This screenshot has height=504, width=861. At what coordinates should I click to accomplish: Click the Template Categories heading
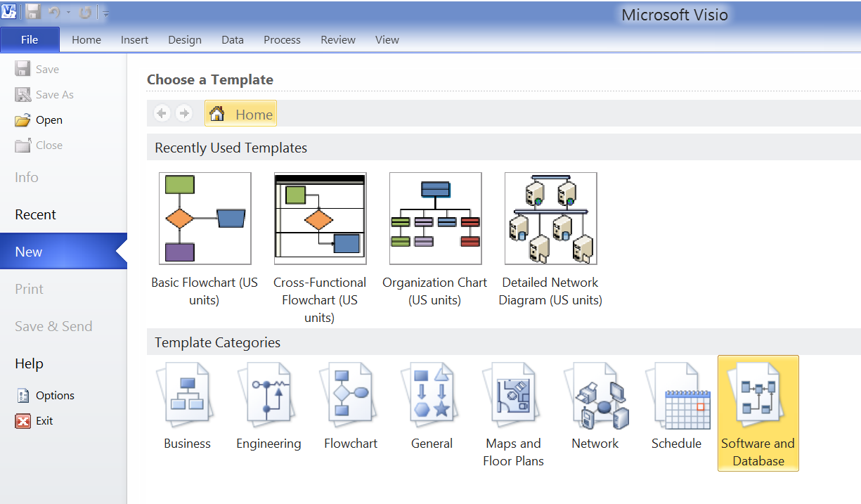click(x=218, y=343)
